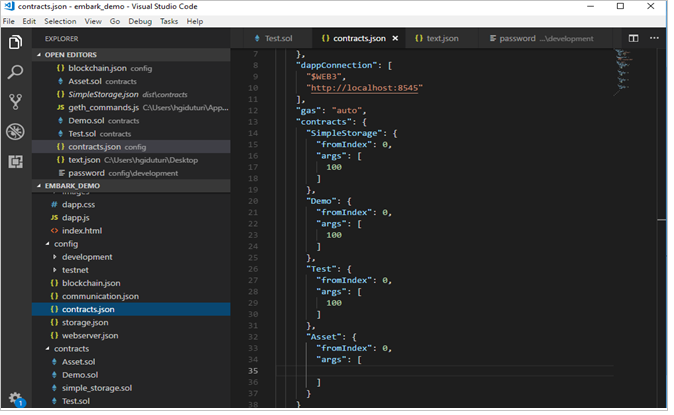Switch to the Test.sol tab

[x=276, y=39]
